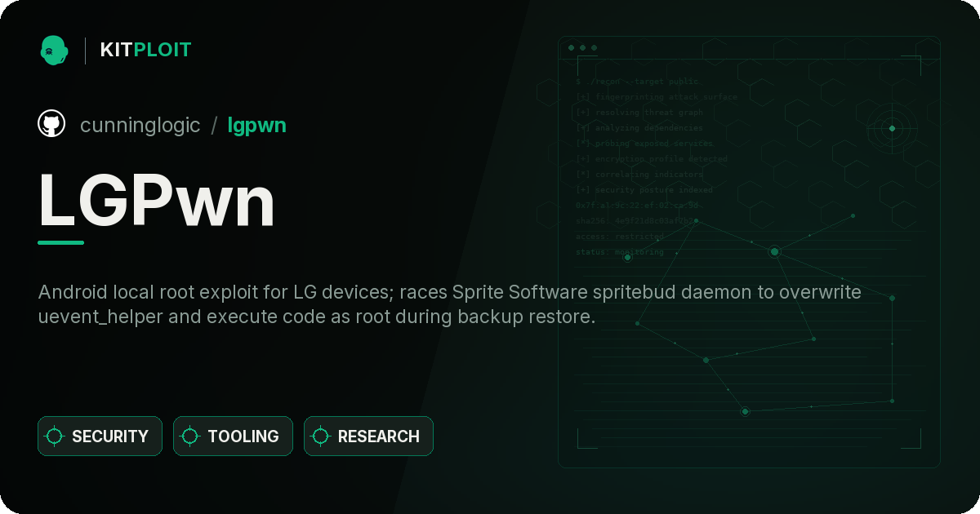
Task: Click the large LGPwn title
Action: click(x=156, y=200)
